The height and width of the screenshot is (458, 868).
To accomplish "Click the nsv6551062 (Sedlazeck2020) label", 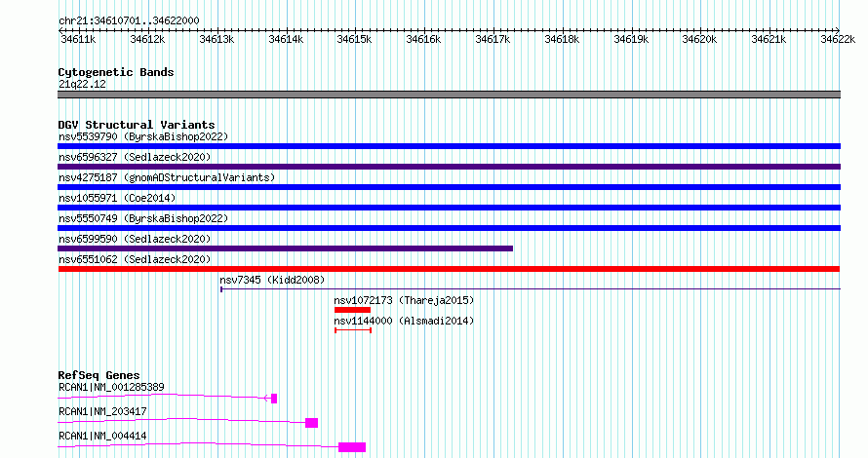I will 135,259.
